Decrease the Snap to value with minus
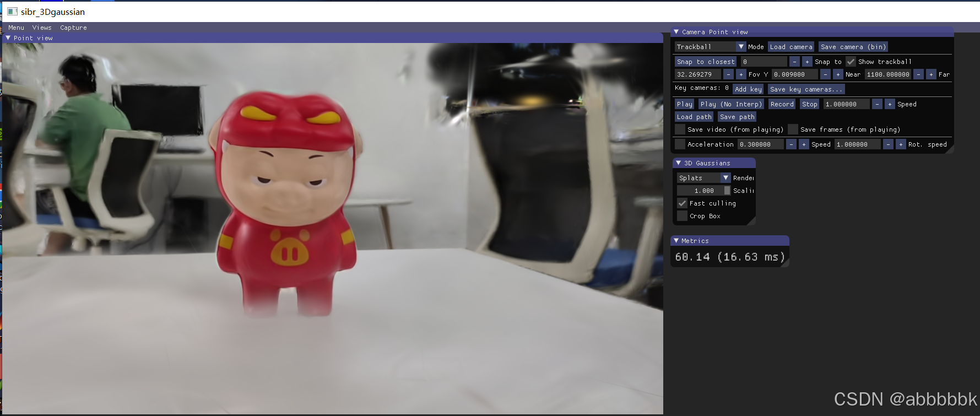The height and width of the screenshot is (416, 980). pyautogui.click(x=794, y=62)
